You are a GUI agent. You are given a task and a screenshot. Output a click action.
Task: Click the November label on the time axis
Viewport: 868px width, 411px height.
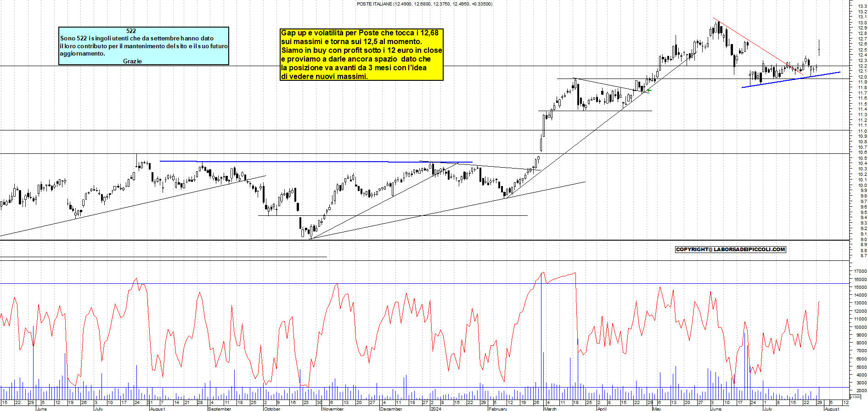click(x=333, y=409)
